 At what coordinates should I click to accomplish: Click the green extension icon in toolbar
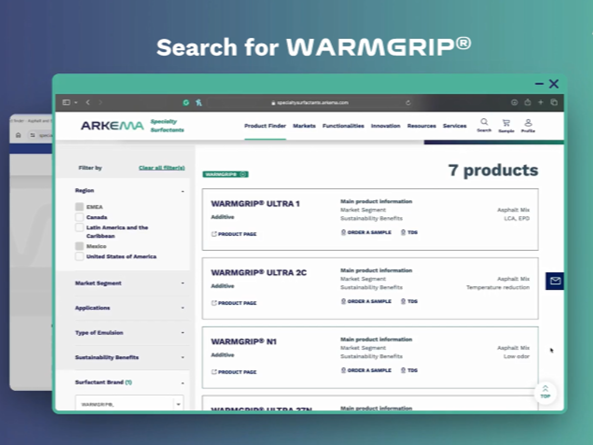click(186, 102)
